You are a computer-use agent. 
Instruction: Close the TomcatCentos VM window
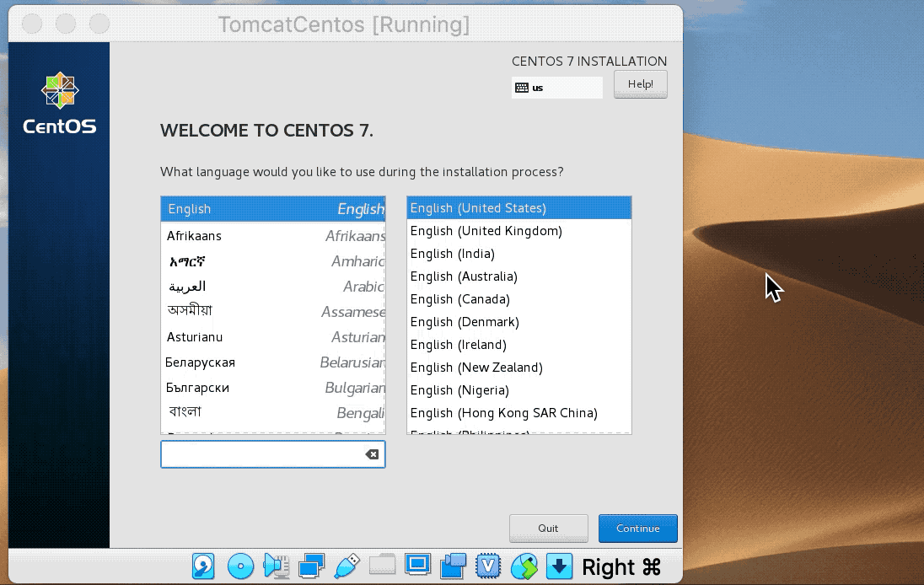(32, 24)
